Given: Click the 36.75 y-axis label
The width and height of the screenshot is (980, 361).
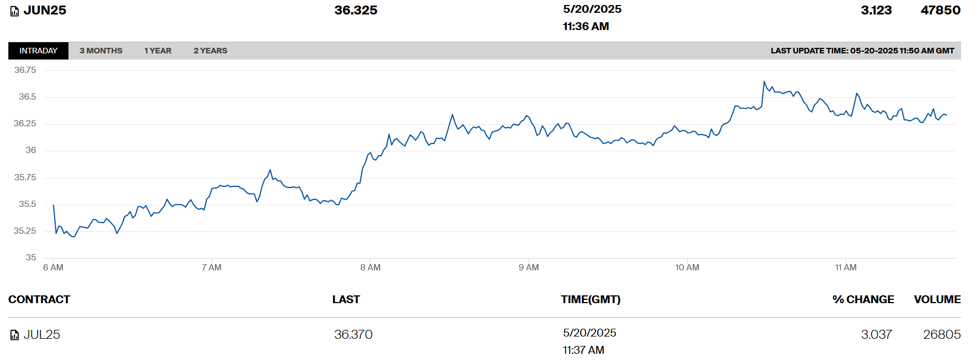Looking at the screenshot, I should coord(25,70).
